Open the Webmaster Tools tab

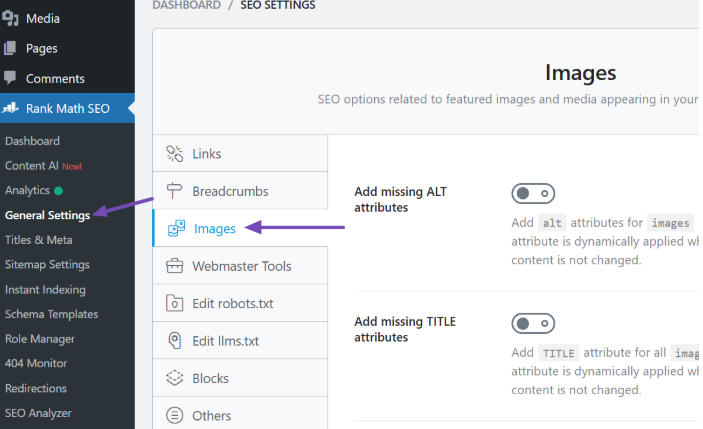[x=240, y=266]
